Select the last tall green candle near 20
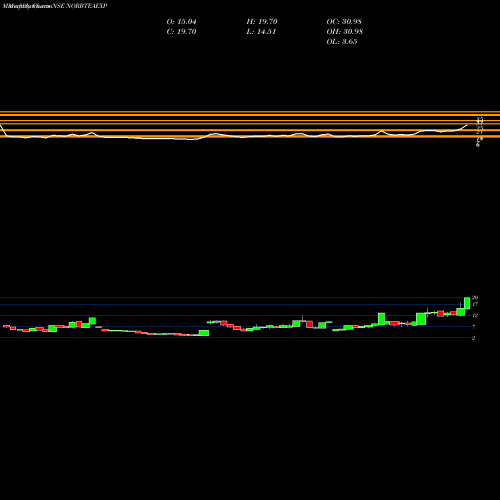500x500 pixels. pos(467,303)
